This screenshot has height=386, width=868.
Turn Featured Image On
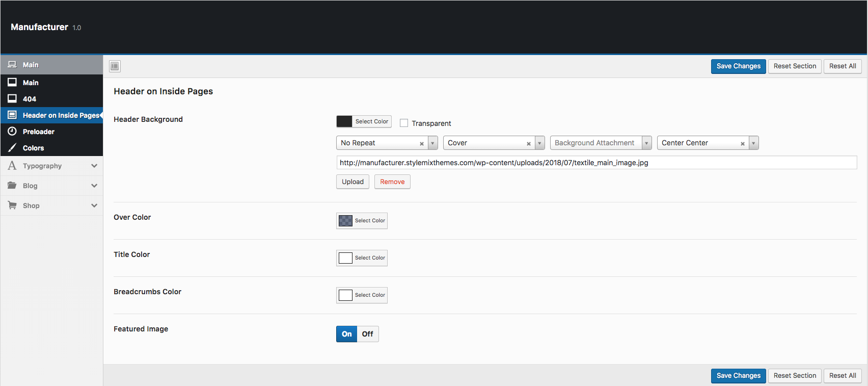[347, 334]
